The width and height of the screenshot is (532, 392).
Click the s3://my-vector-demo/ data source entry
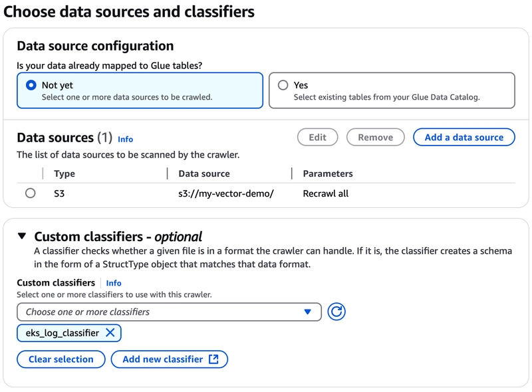[226, 193]
